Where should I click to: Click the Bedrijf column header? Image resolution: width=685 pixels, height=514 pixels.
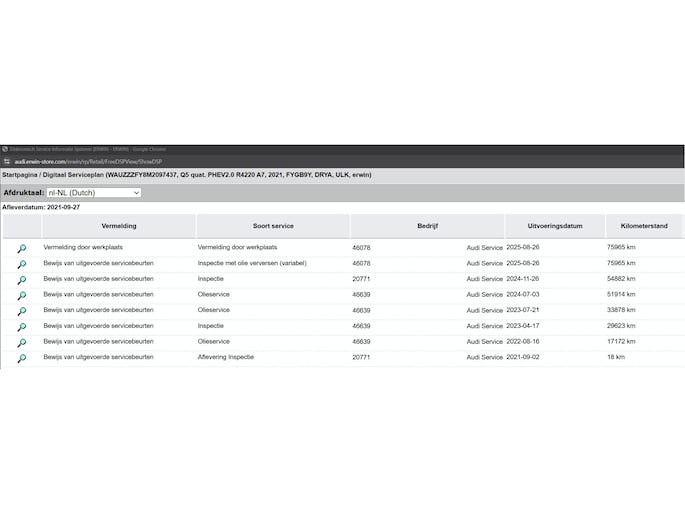point(428,226)
